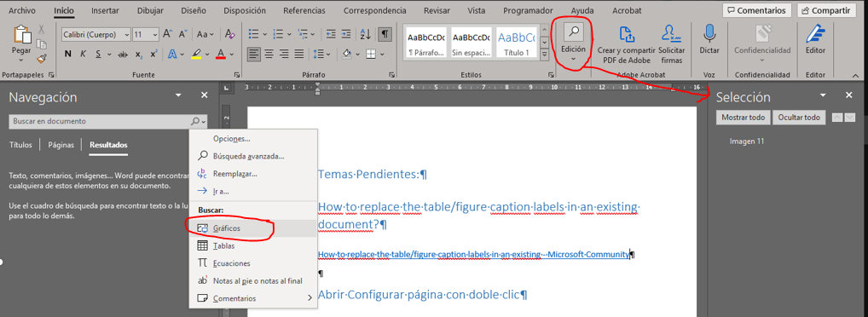Toggle bold with the N button
This screenshot has height=317, width=868.
click(68, 54)
